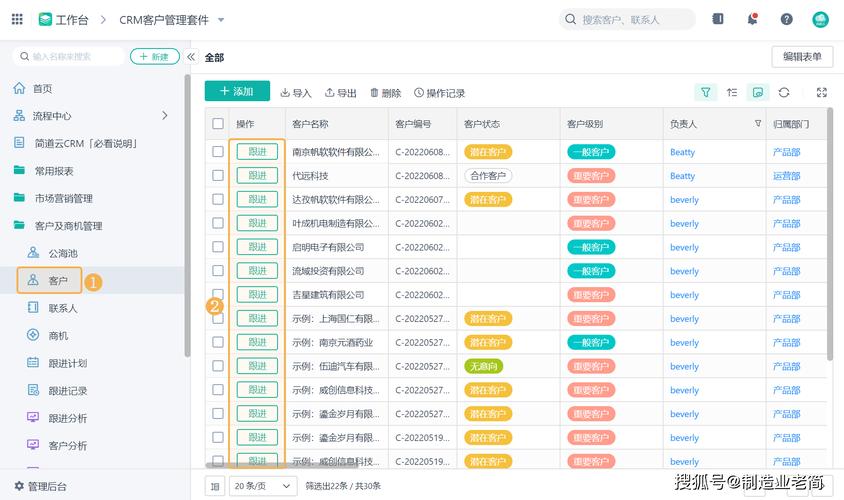Collapse the sidebar with double chevron
844x500 pixels.
[191, 57]
